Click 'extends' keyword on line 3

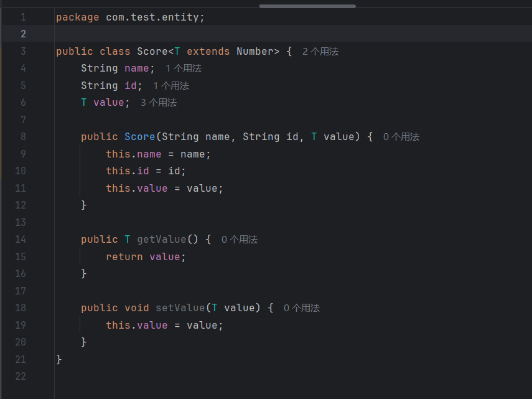[208, 52]
